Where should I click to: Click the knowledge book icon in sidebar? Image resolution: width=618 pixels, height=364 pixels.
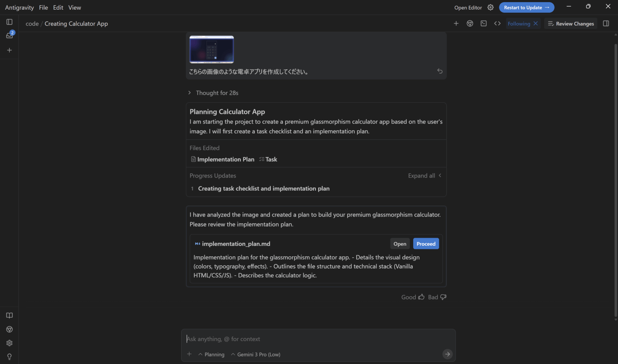pos(9,315)
